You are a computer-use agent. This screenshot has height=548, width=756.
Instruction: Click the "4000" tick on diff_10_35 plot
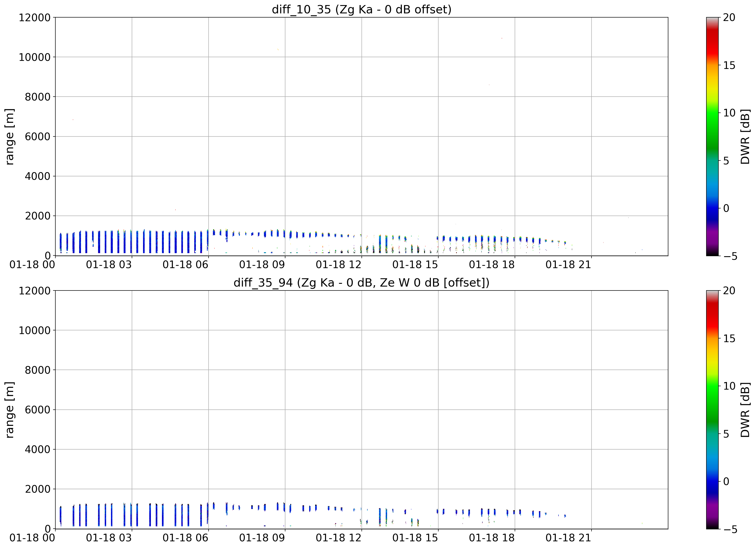38,176
